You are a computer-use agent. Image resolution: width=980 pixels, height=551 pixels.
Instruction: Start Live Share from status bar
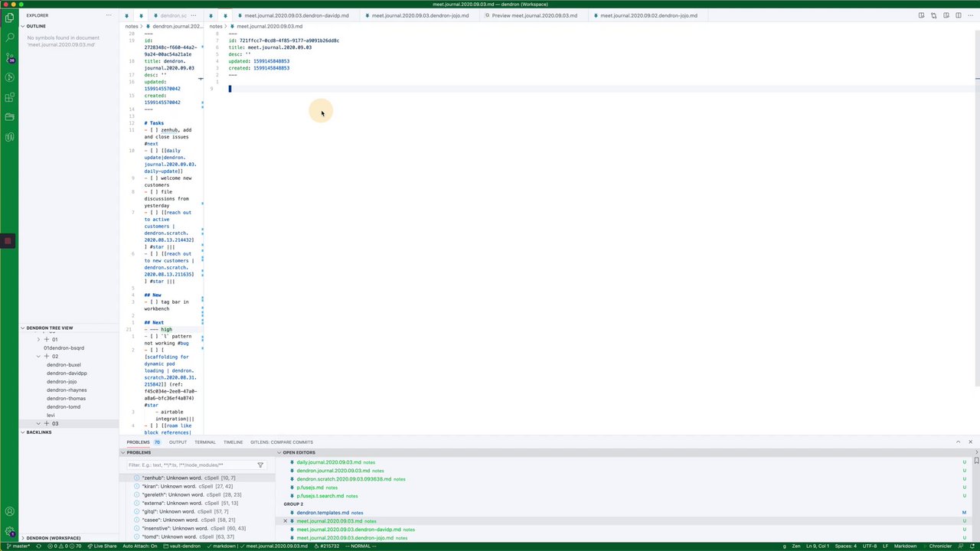coord(102,546)
